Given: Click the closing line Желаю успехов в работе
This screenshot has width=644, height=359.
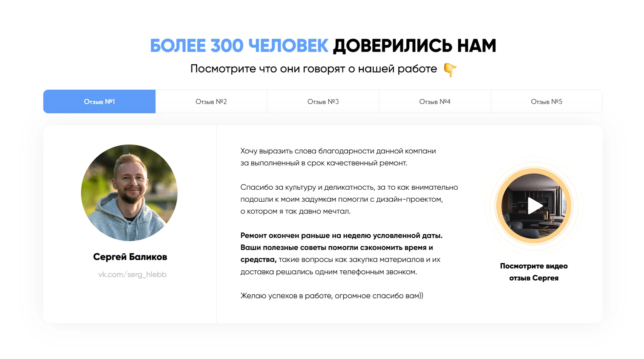Looking at the screenshot, I should pyautogui.click(x=332, y=295).
